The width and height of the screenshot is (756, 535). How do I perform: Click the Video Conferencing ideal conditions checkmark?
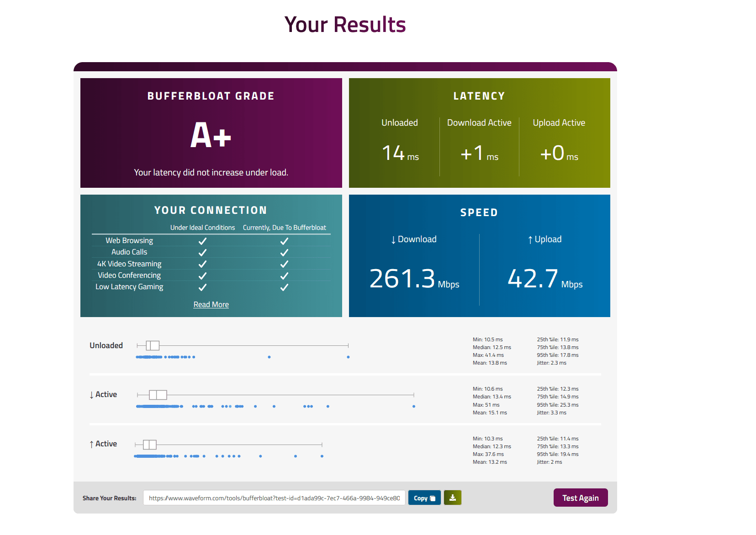[203, 275]
